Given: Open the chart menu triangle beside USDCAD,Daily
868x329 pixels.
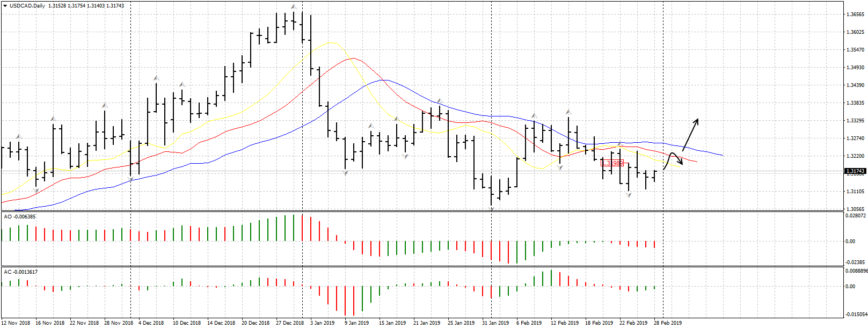Looking at the screenshot, I should pos(5,6).
